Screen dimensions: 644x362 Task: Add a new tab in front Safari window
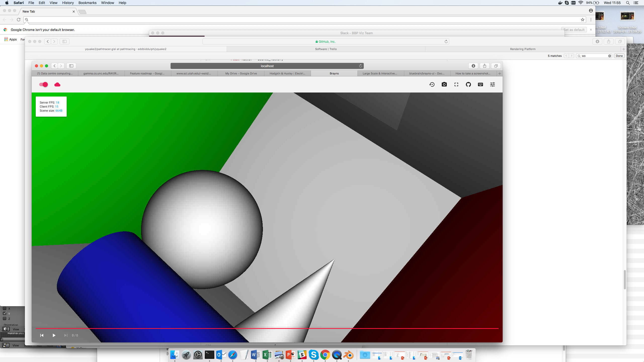(500, 73)
